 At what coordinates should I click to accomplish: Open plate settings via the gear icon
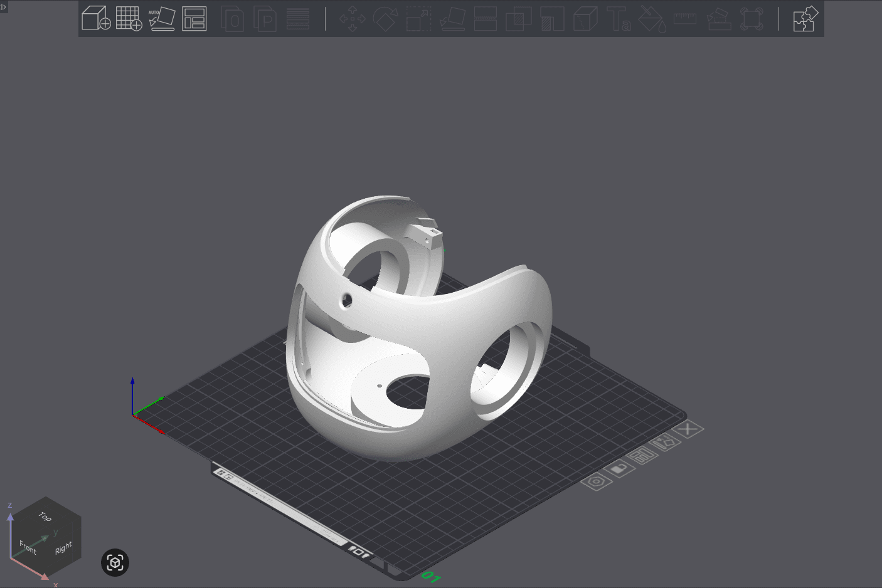tap(596, 481)
